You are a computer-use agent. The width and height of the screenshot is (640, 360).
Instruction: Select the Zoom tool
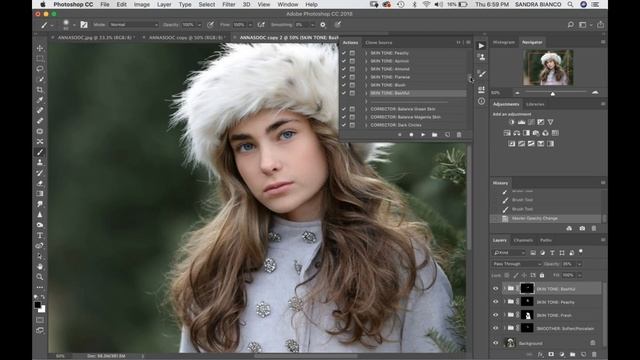(40, 277)
